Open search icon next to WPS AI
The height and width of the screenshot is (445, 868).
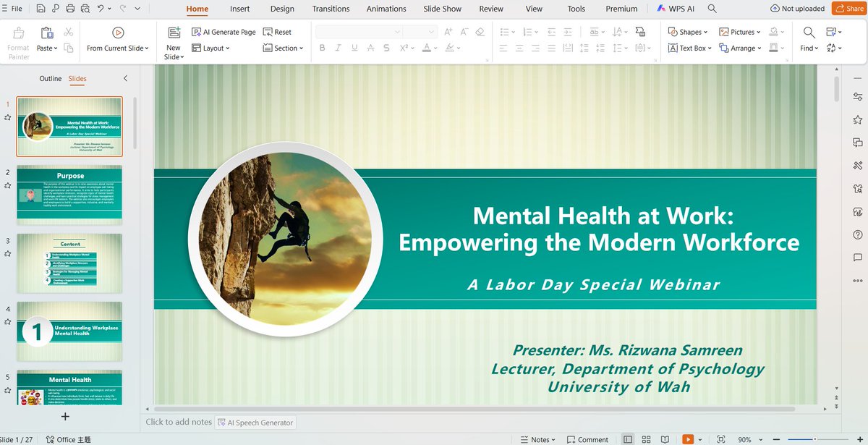point(712,9)
